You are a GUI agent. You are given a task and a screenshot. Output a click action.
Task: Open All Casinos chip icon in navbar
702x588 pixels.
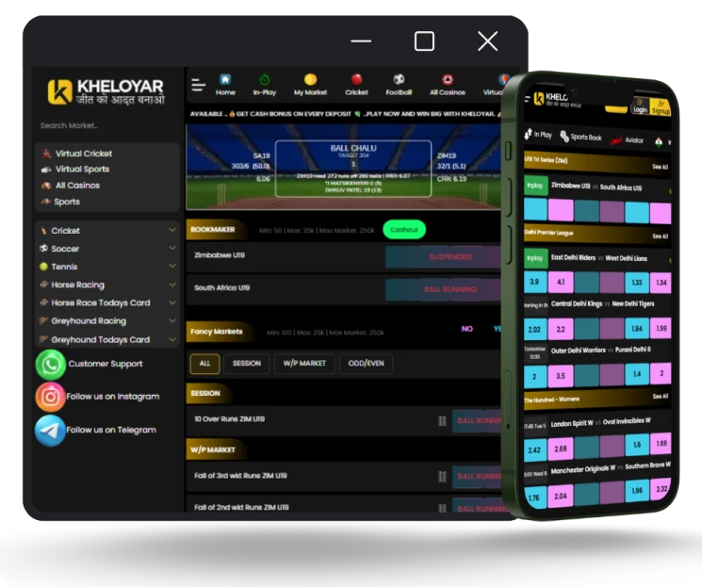(448, 80)
